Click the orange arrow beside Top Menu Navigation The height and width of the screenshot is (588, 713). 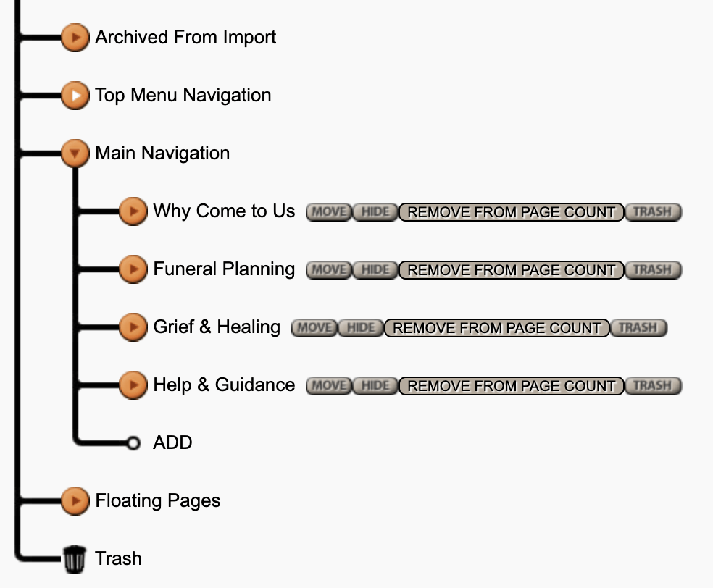coord(75,96)
